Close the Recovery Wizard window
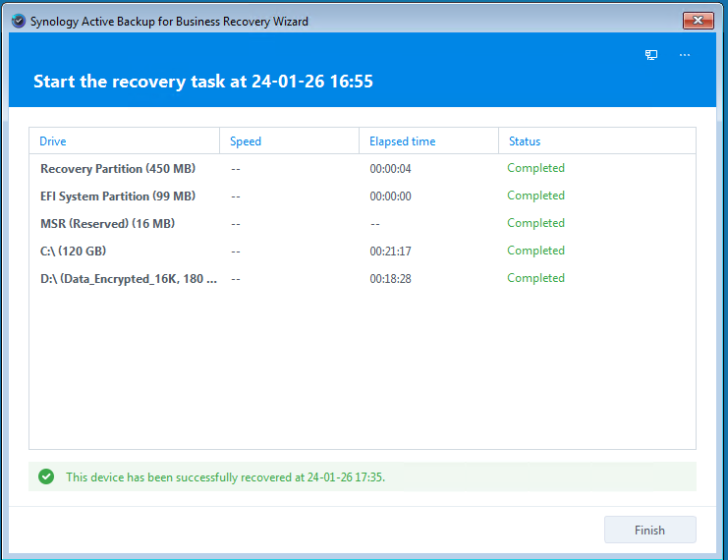This screenshot has width=728, height=560. click(x=698, y=21)
